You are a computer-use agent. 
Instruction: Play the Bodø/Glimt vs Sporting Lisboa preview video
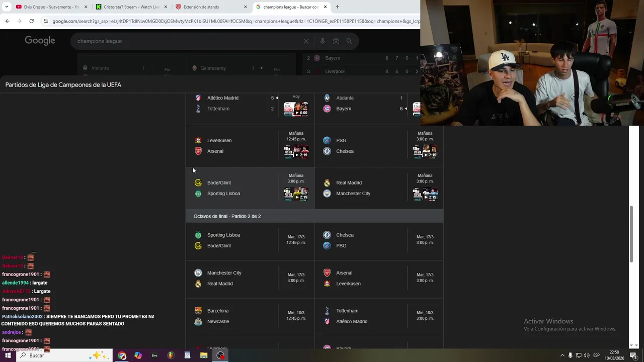coord(296,194)
